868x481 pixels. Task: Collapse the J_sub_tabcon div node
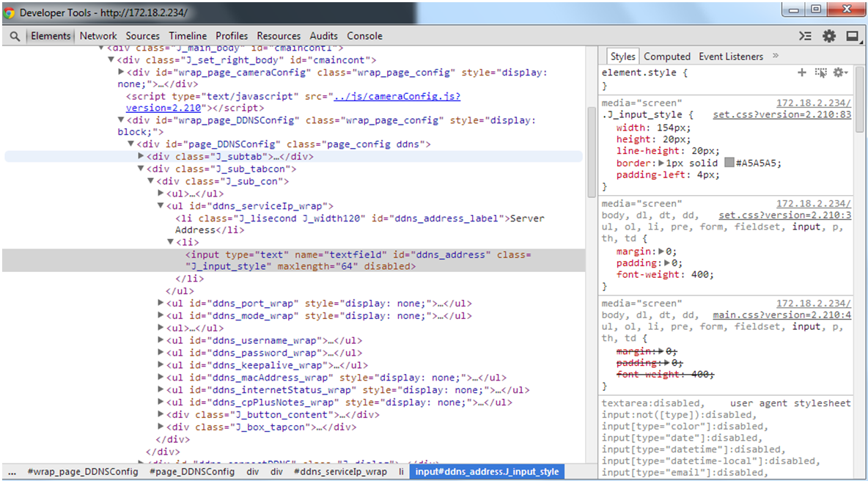click(x=141, y=168)
